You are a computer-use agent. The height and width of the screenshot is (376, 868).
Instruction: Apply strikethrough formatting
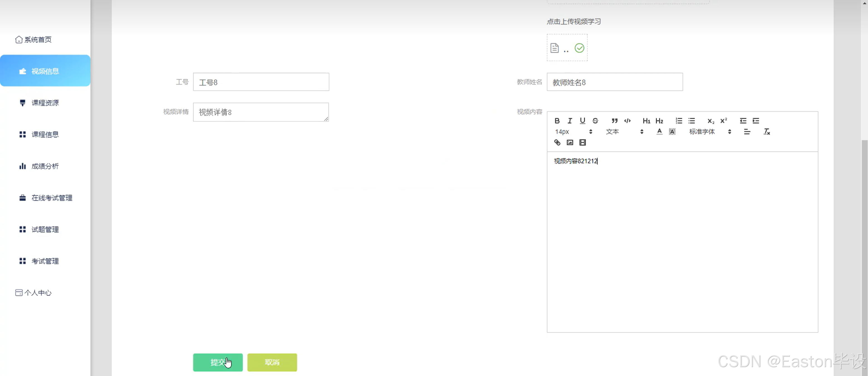(595, 121)
